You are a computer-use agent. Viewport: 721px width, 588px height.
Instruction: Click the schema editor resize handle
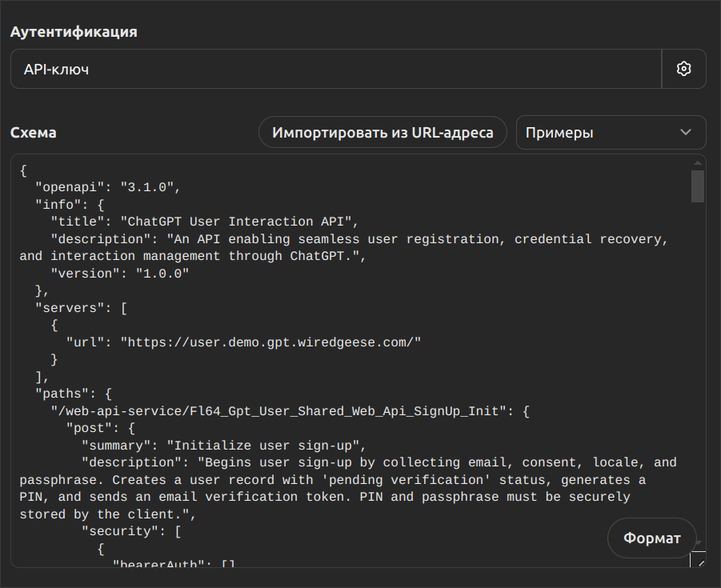(x=699, y=562)
